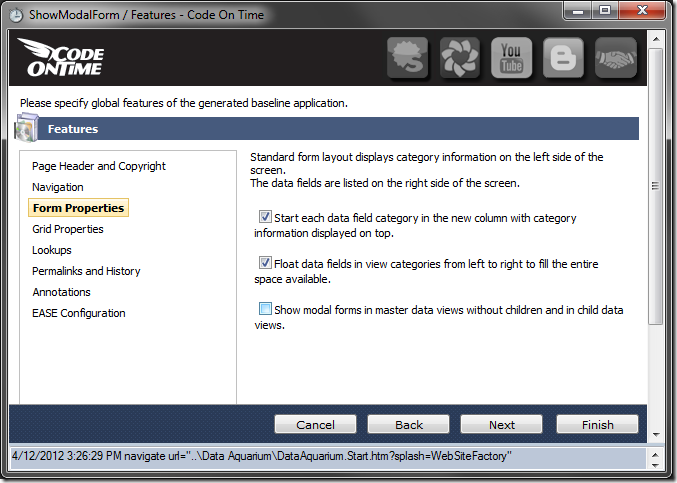Open the Blogger icon in header
The height and width of the screenshot is (483, 677).
pyautogui.click(x=563, y=58)
